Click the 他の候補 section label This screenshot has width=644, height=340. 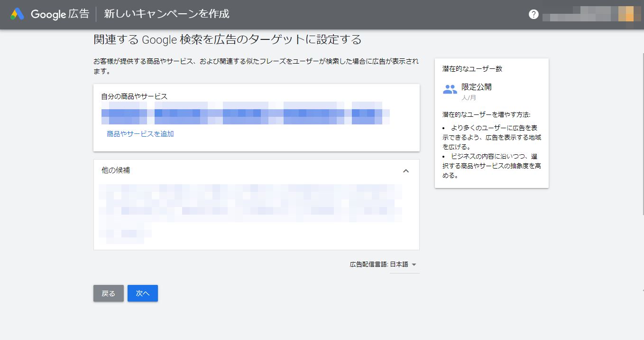[116, 170]
